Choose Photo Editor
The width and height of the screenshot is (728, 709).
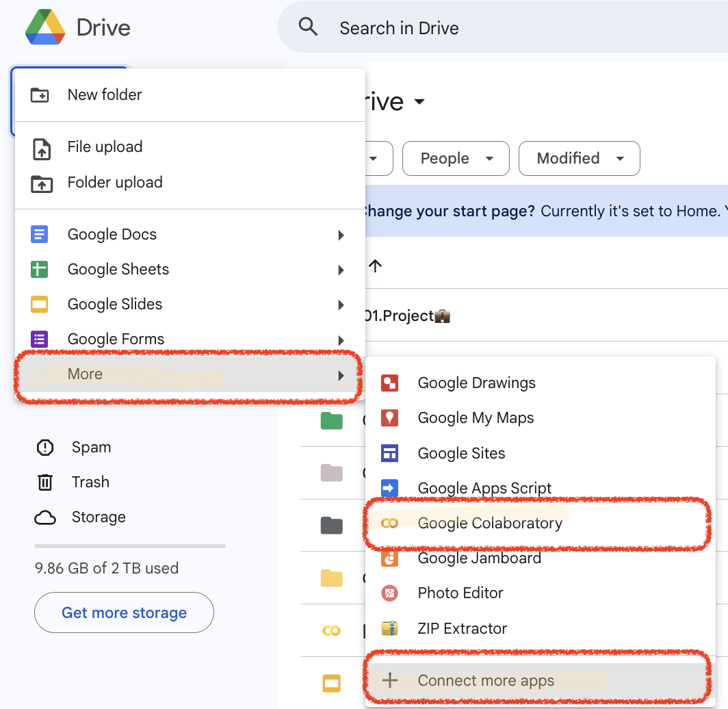541,593
